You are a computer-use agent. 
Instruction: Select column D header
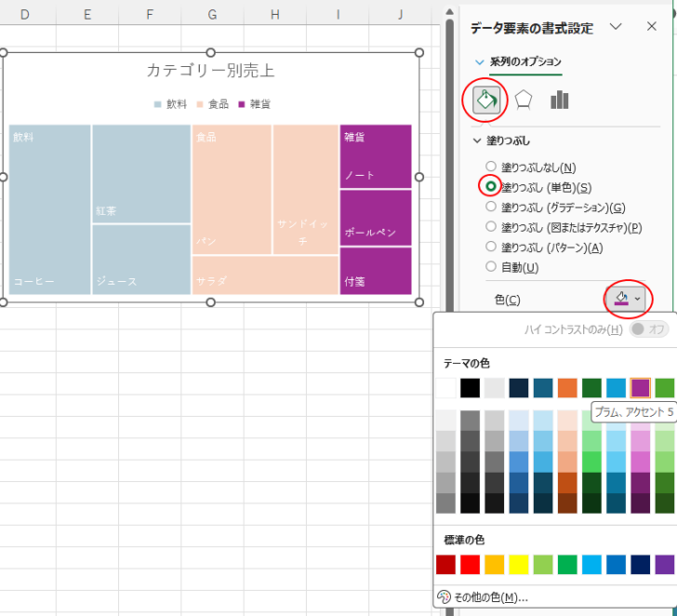25,14
